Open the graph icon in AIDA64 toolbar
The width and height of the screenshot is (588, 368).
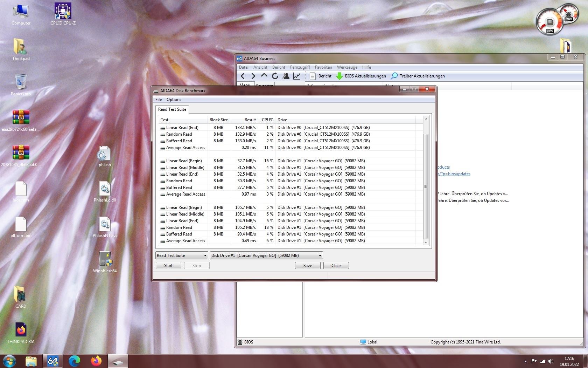click(x=297, y=76)
